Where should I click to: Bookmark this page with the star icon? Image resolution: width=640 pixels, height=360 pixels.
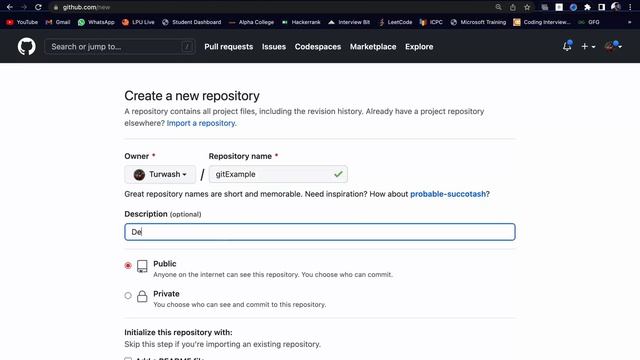point(527,7)
